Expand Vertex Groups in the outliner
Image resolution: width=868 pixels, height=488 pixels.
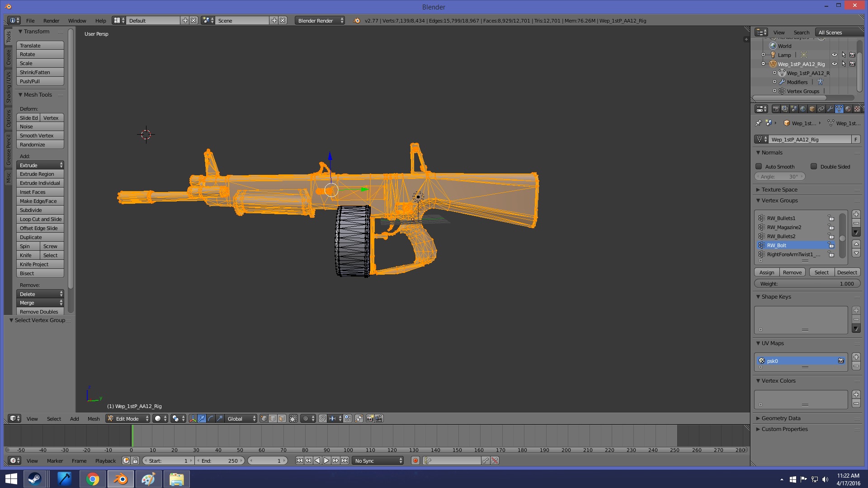pos(774,91)
